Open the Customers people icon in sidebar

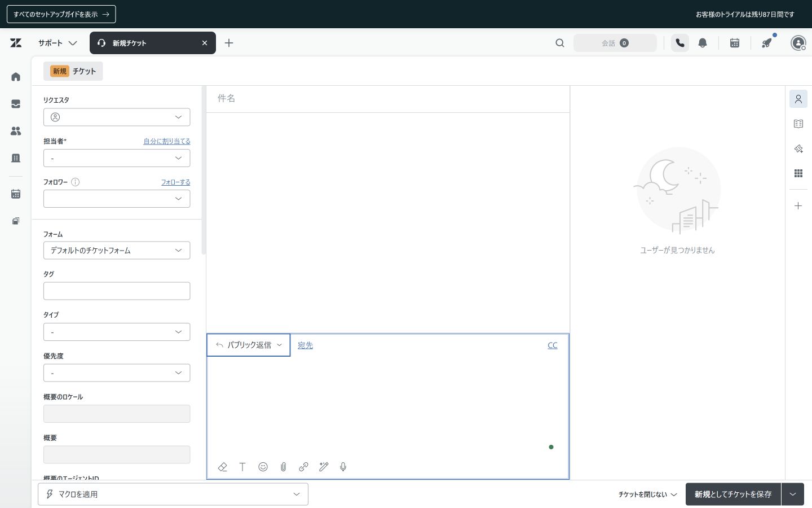pyautogui.click(x=16, y=131)
